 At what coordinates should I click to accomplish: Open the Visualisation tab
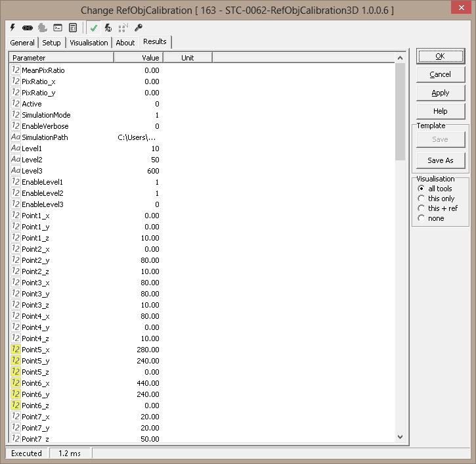click(89, 43)
